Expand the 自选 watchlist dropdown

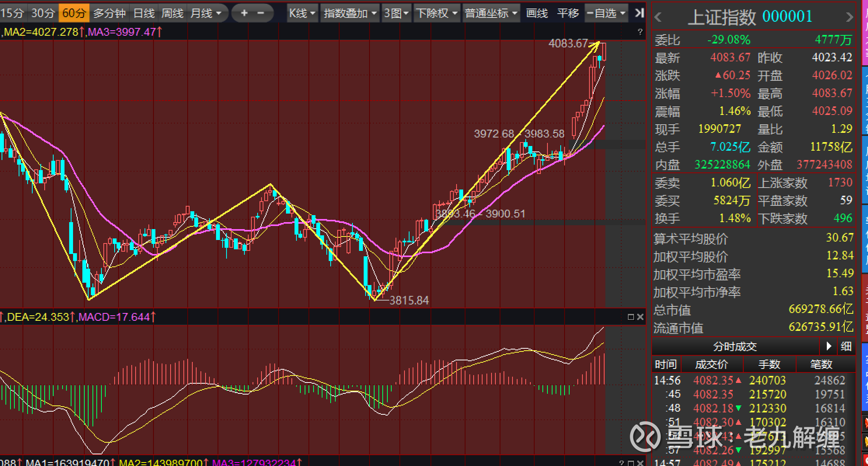(606, 13)
